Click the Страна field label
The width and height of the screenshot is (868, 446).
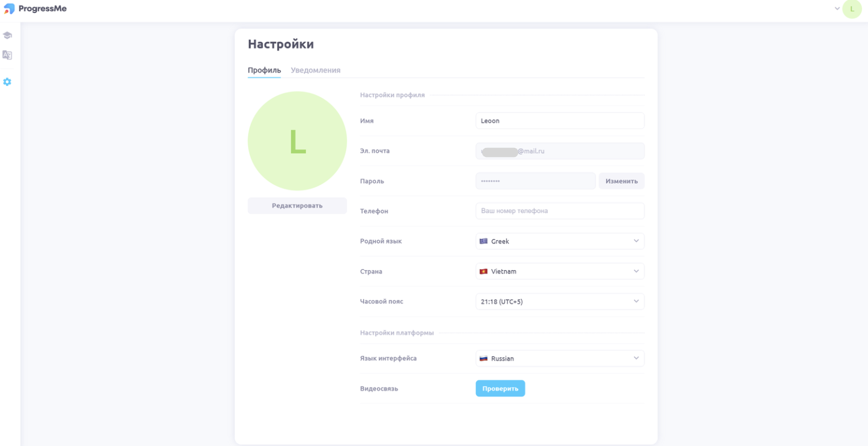tap(371, 271)
